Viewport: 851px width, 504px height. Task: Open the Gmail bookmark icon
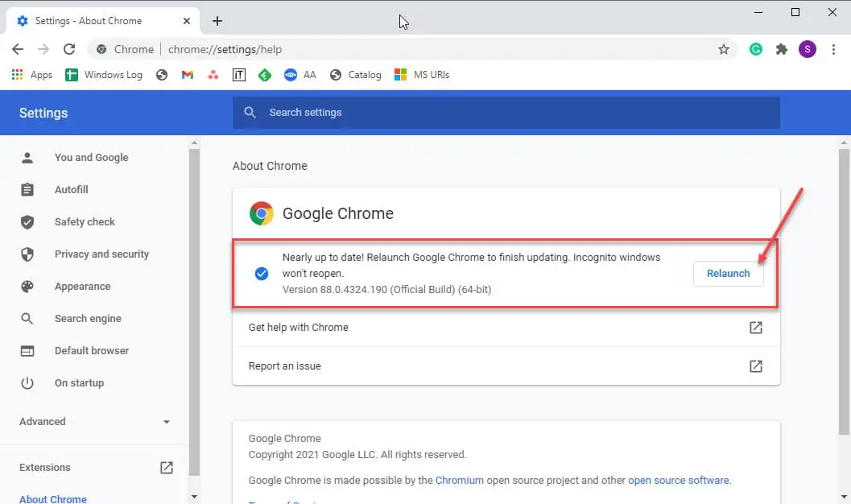188,75
